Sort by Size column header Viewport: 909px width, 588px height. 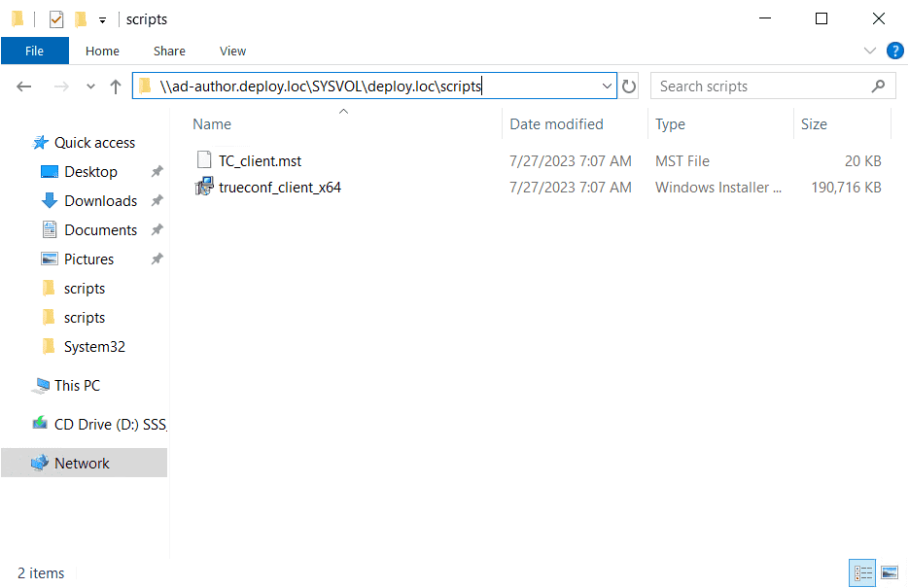(x=814, y=124)
